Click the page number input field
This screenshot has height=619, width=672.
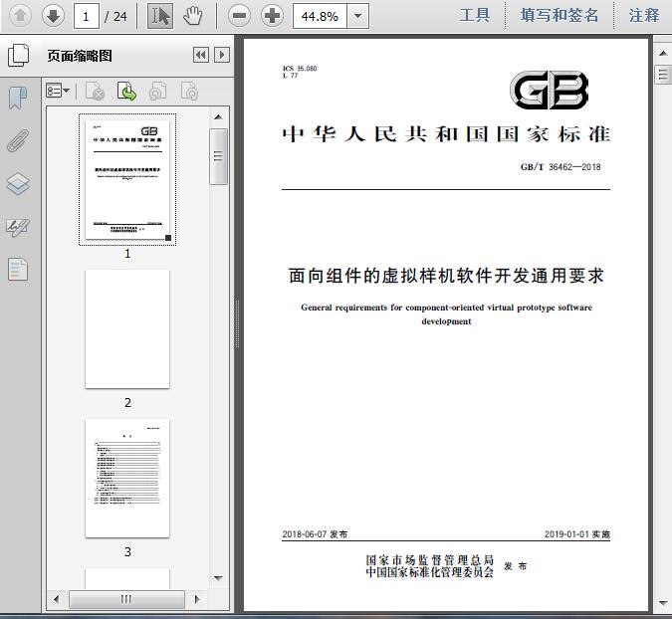[89, 15]
